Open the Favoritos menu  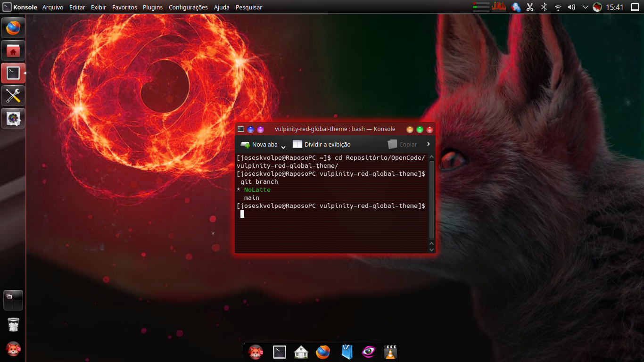[124, 7]
